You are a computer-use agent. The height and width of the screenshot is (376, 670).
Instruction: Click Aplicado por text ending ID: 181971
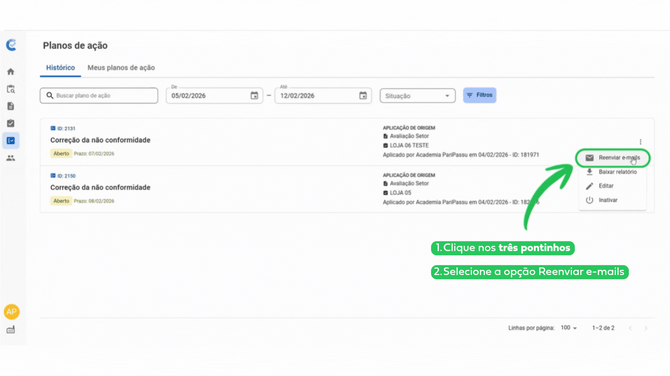point(461,155)
